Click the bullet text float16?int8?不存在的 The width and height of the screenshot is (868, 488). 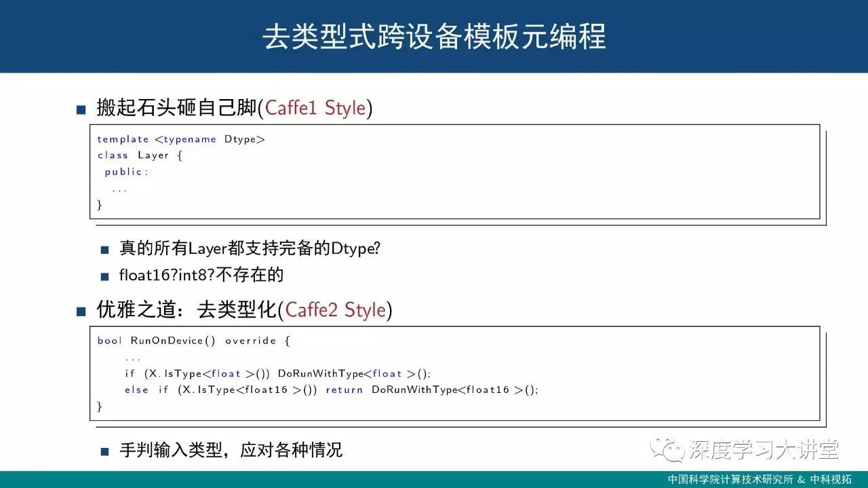(x=201, y=275)
